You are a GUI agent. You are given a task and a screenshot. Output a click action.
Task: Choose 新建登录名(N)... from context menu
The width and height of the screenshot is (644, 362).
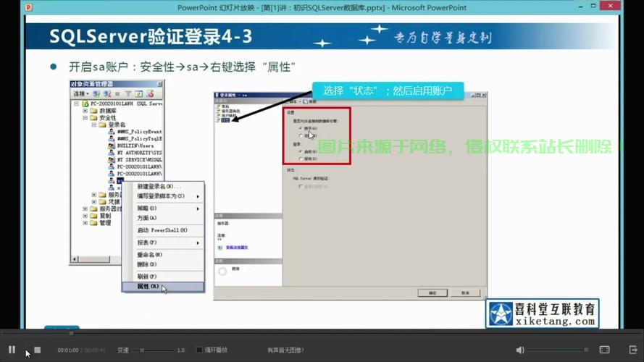coord(163,186)
